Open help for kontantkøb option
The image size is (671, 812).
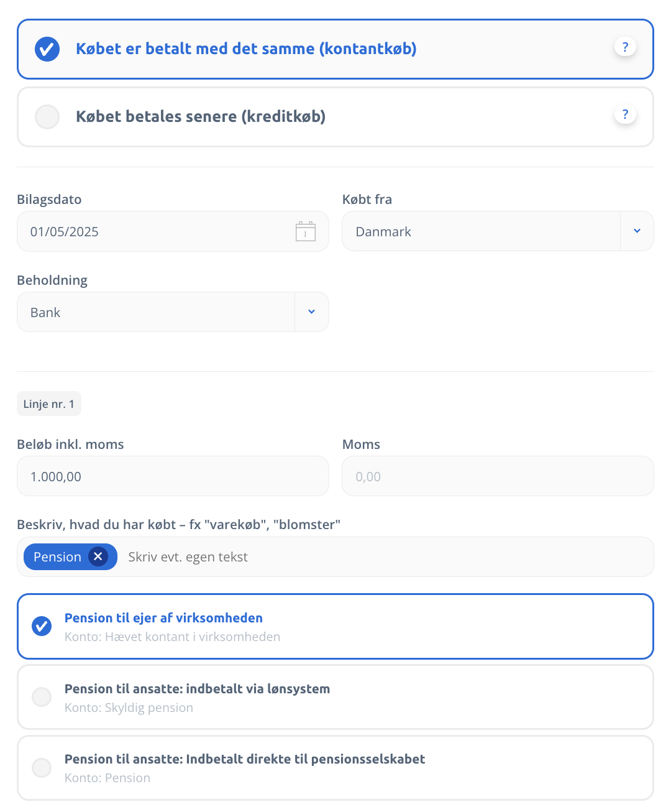click(x=625, y=47)
